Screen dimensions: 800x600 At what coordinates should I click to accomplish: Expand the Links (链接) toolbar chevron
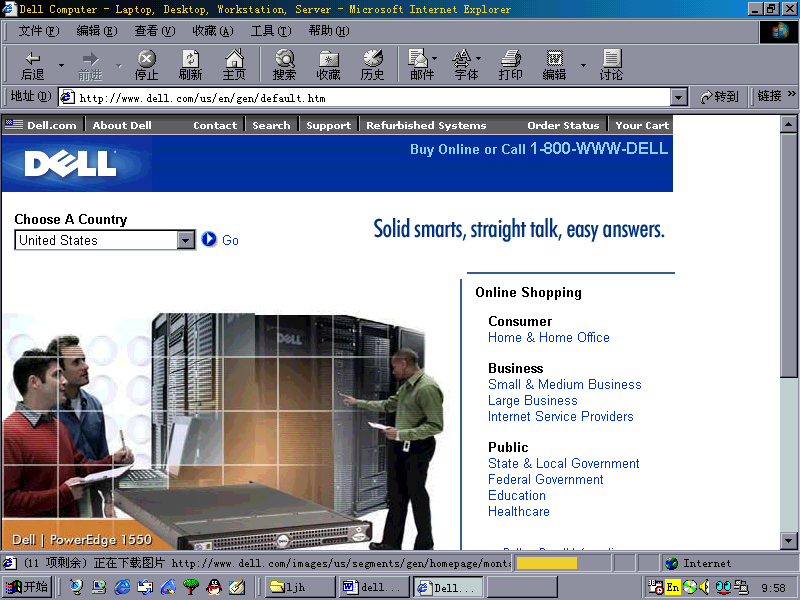pyautogui.click(x=792, y=94)
